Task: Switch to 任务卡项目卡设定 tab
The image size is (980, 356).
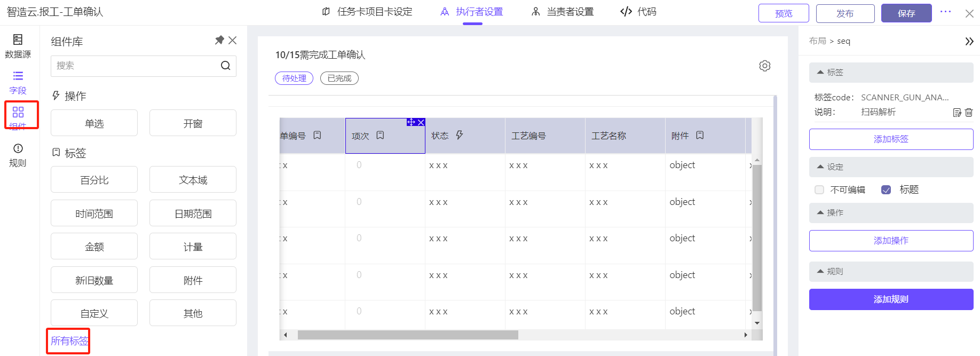Action: click(x=367, y=12)
